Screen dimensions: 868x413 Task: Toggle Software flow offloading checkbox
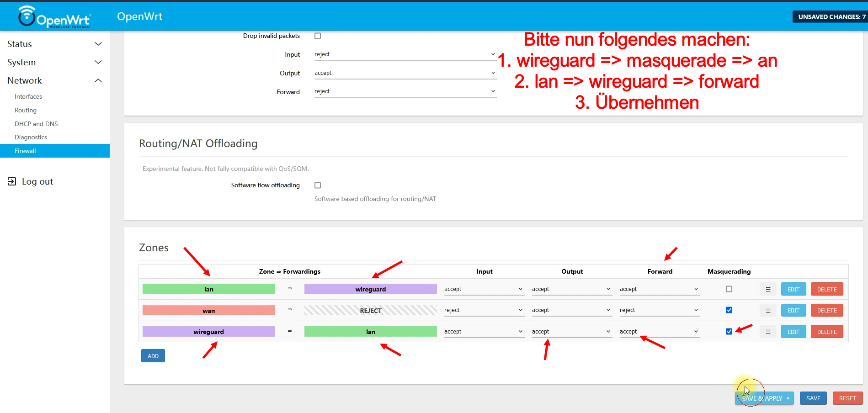pyautogui.click(x=318, y=185)
